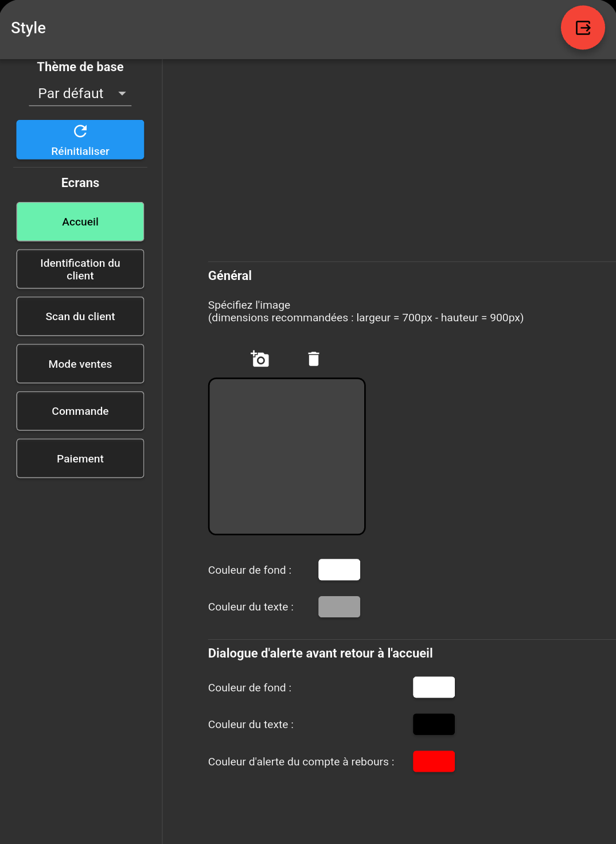Pick the General white background color swatch
Viewport: 616px width, 844px height.
339,570
